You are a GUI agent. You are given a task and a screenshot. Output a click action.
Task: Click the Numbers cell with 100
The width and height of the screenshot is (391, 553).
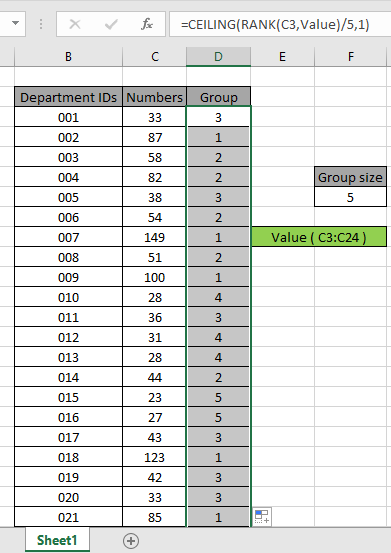154,277
